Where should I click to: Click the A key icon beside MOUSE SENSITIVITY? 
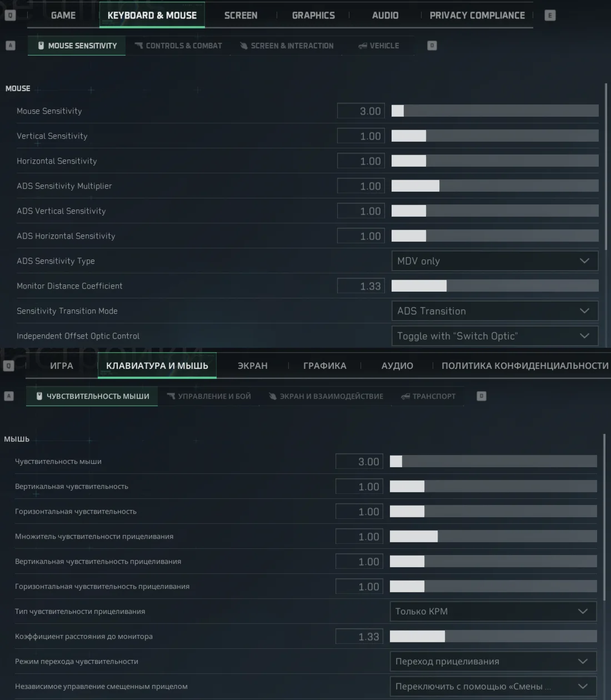coord(10,46)
